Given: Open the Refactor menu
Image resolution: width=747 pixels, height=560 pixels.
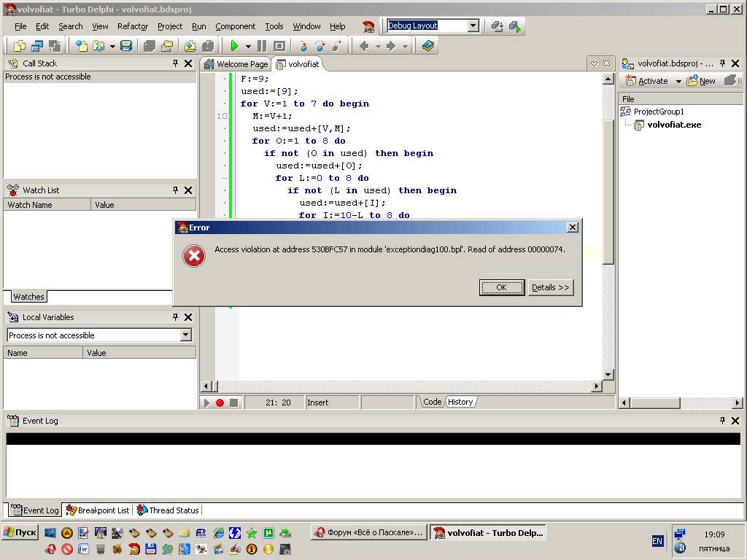Looking at the screenshot, I should [x=132, y=26].
